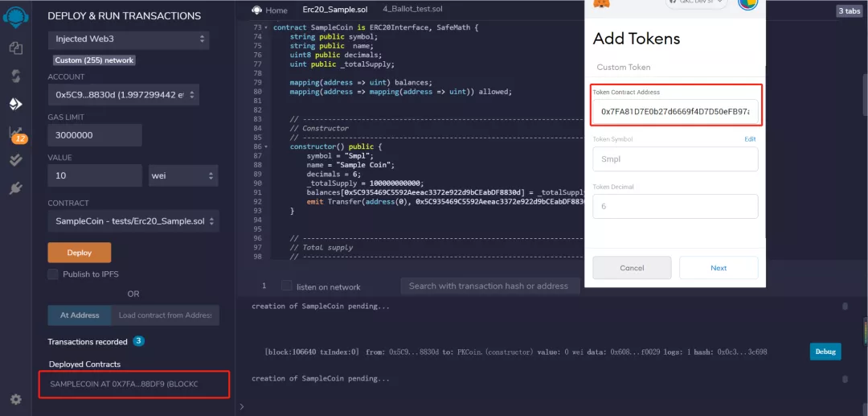
Task: Click first 'creation of SampleCoin pending...' log line
Action: pos(321,307)
